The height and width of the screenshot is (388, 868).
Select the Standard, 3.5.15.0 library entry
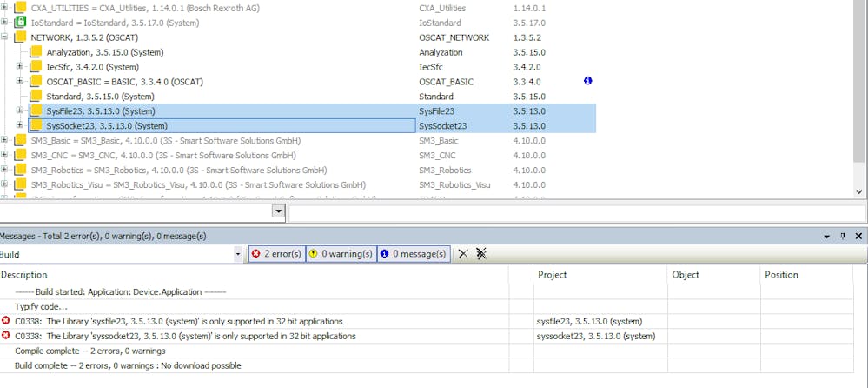tap(84, 97)
